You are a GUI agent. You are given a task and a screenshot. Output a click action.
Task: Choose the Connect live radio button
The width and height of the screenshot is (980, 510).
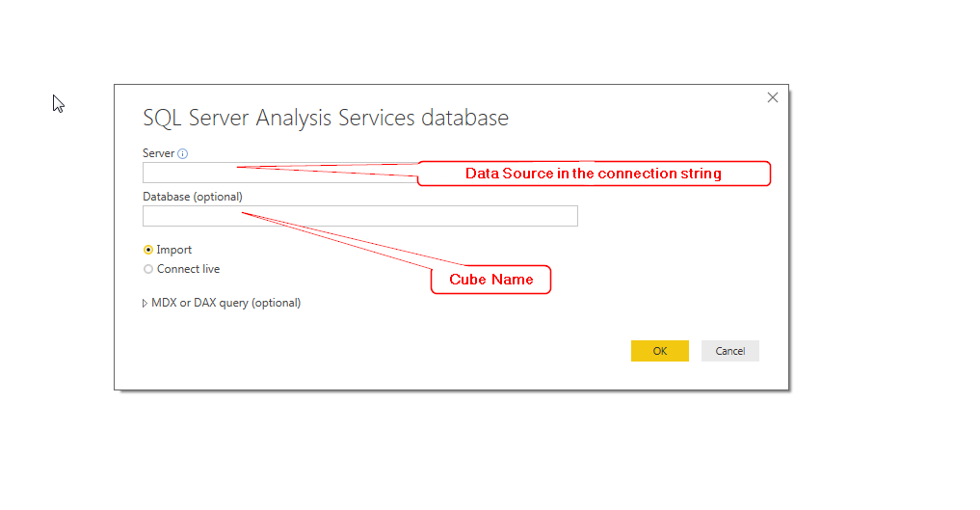point(148,269)
